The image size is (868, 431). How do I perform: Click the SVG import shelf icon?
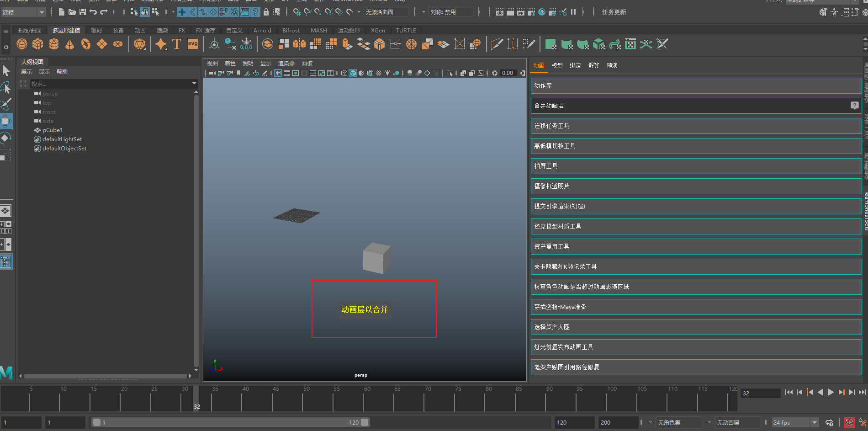193,44
